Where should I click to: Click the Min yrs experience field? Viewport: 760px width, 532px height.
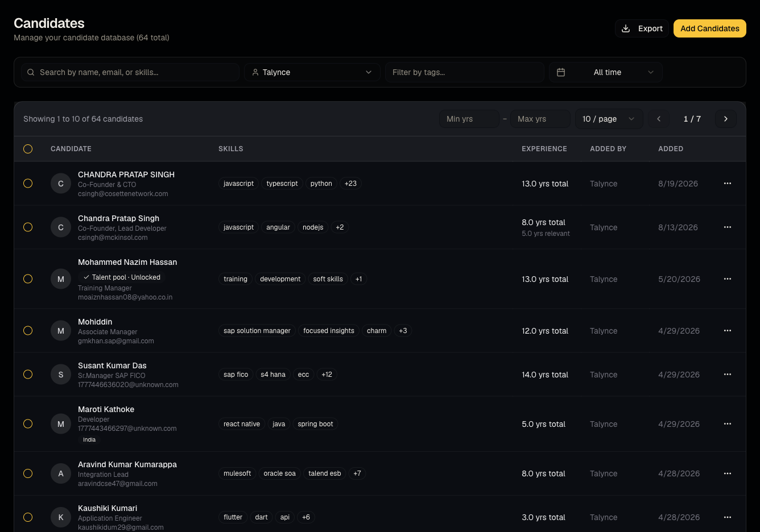click(x=469, y=119)
